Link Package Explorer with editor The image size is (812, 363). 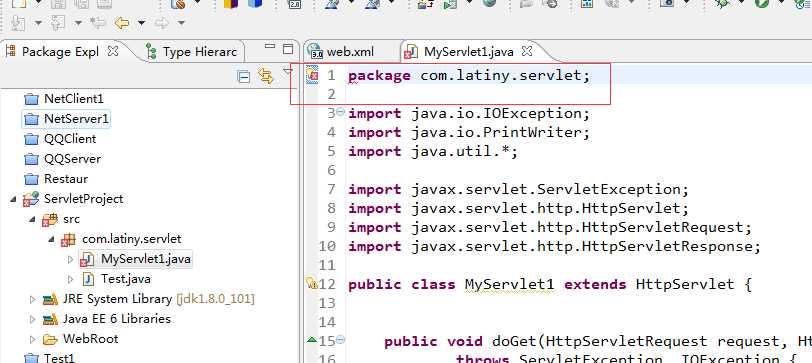point(266,77)
